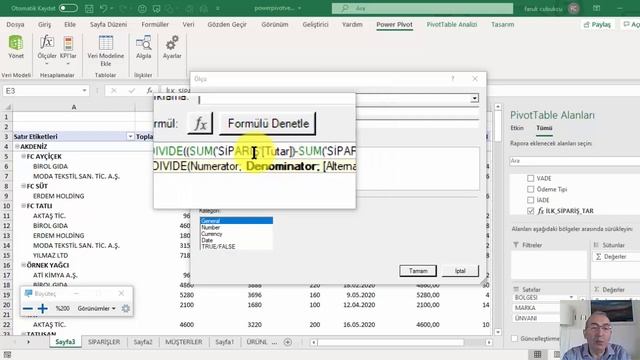
Task: Open the combo dropdown in Ölçü dialog
Action: (x=474, y=98)
